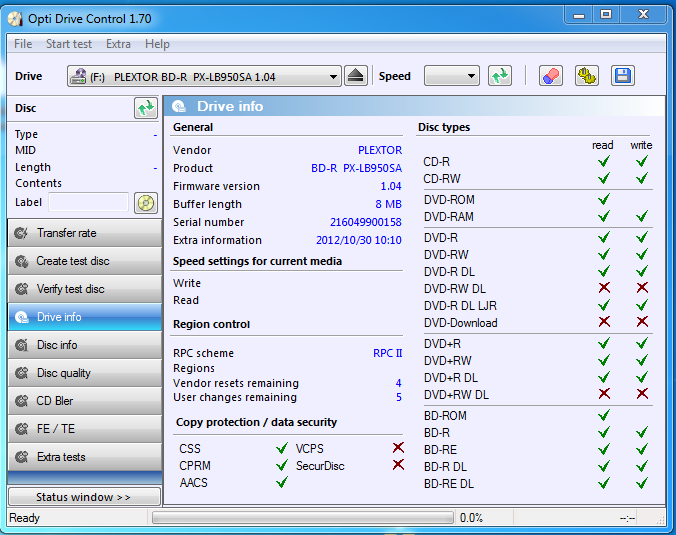Click the disc icon on FE / TE
676x535 pixels.
point(21,429)
